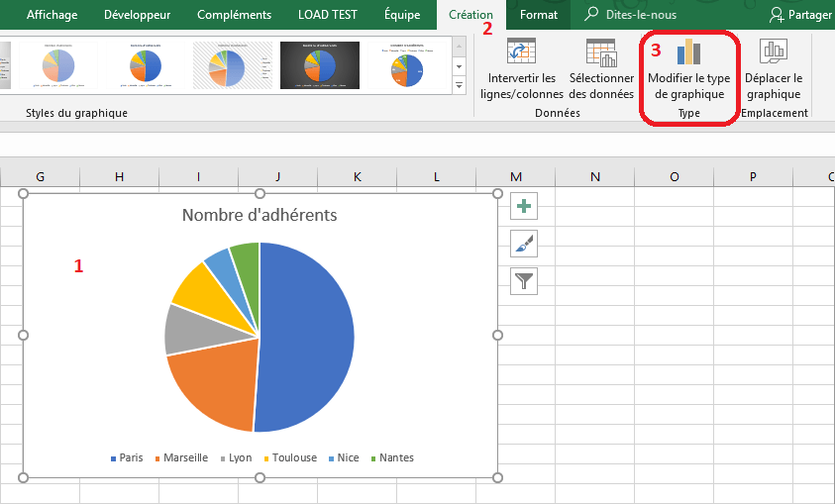The image size is (835, 504).
Task: Open Sélectionner des données dialog
Action: point(601,52)
